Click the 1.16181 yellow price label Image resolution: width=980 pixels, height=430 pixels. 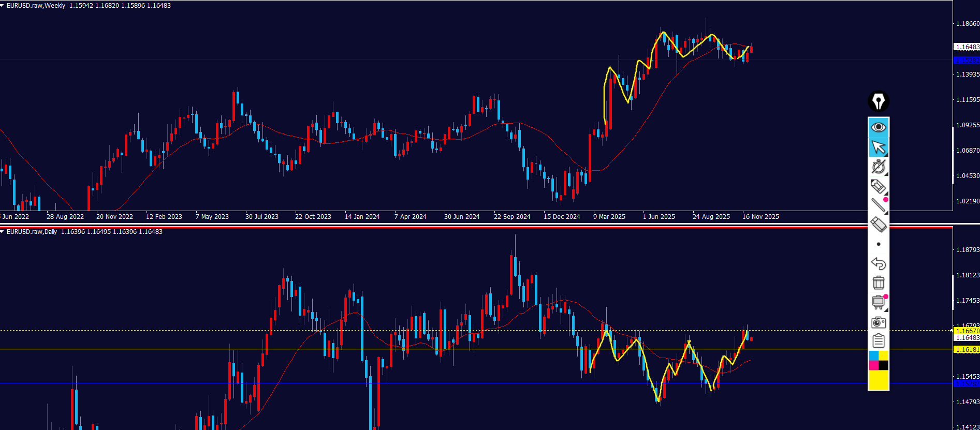click(x=967, y=350)
